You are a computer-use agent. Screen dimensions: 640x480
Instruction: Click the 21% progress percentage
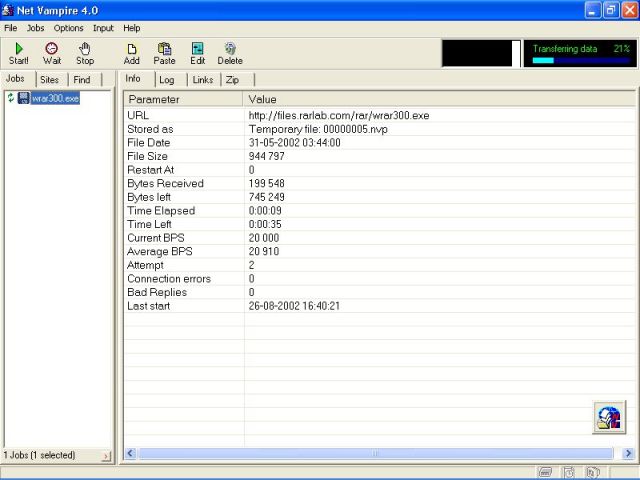click(x=622, y=49)
